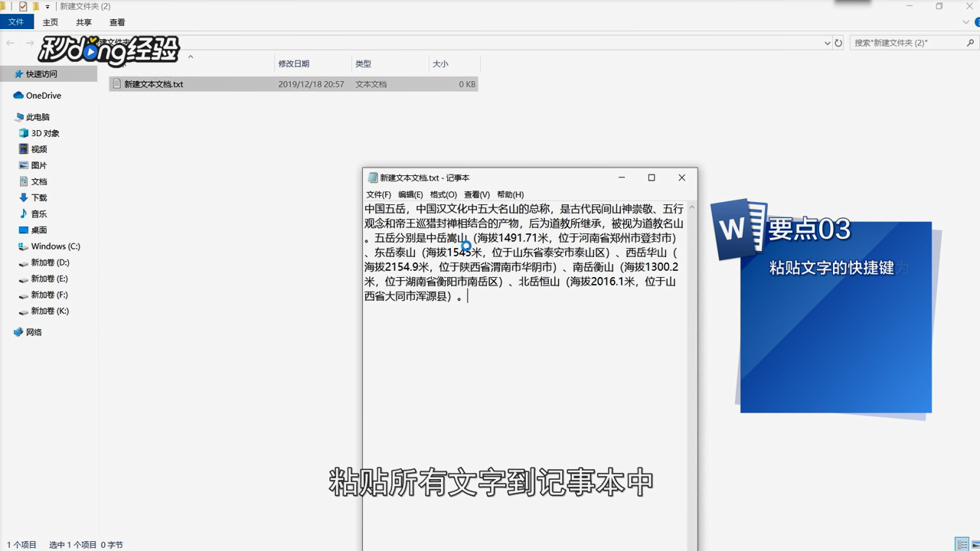Open 网络 in the sidebar
980x551 pixels.
[34, 331]
